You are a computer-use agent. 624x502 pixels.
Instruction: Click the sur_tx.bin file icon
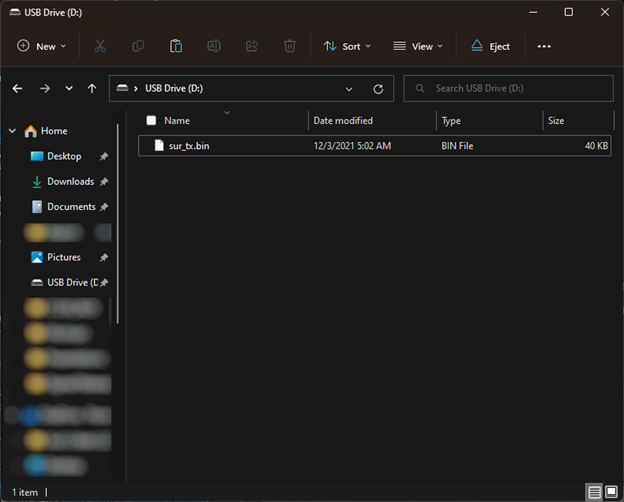coord(159,146)
